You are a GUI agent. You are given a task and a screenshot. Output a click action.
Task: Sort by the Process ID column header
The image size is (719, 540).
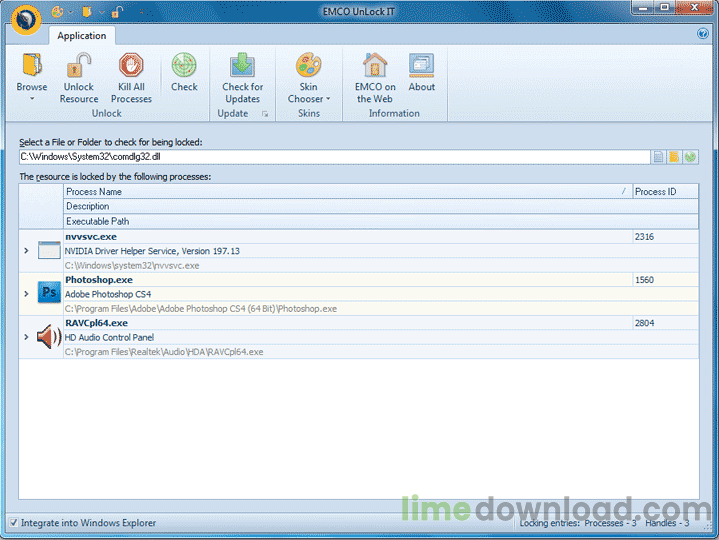pos(664,191)
